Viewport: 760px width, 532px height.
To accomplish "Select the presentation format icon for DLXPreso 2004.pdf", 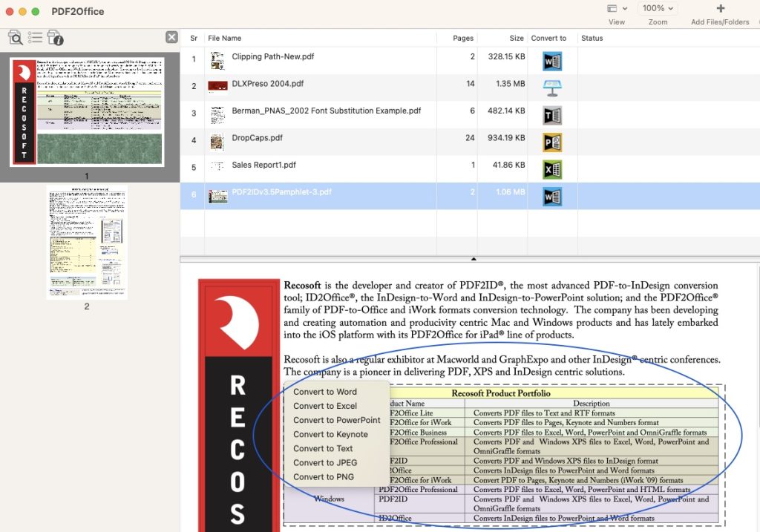I will (551, 88).
